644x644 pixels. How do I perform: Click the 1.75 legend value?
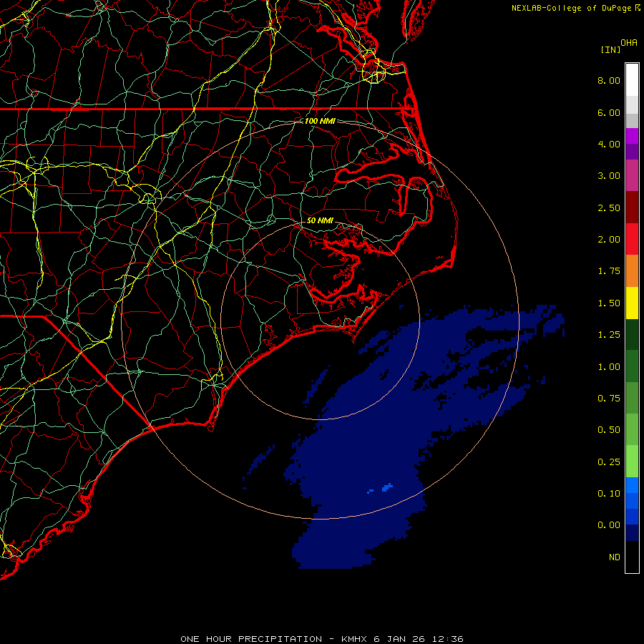[609, 271]
